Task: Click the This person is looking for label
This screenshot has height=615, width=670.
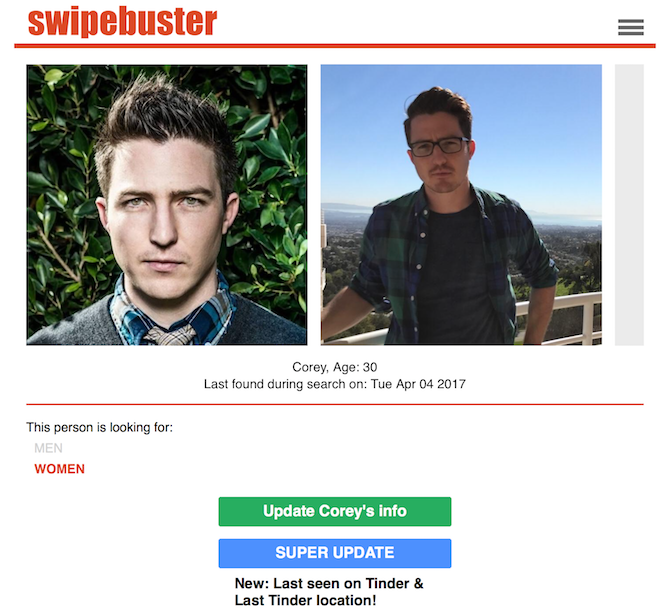Action: pyautogui.click(x=100, y=427)
